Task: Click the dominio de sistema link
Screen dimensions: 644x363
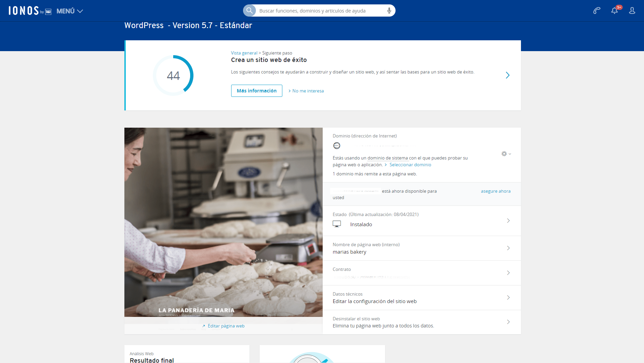Action: (388, 158)
